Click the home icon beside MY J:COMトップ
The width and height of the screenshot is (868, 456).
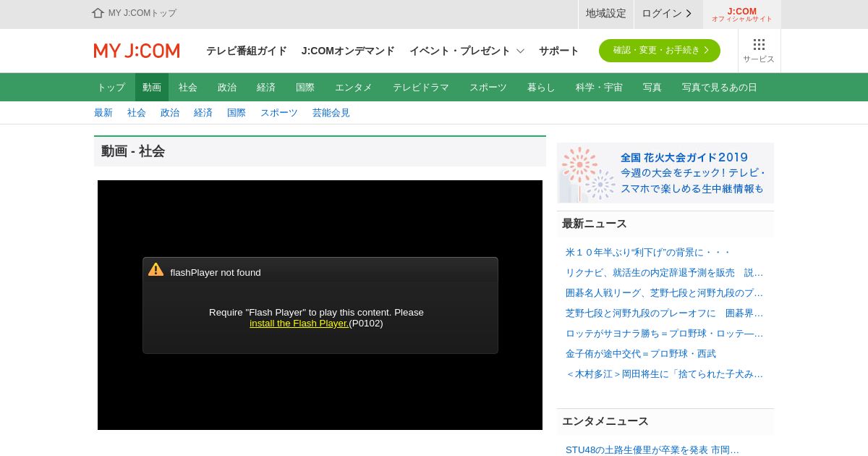98,13
